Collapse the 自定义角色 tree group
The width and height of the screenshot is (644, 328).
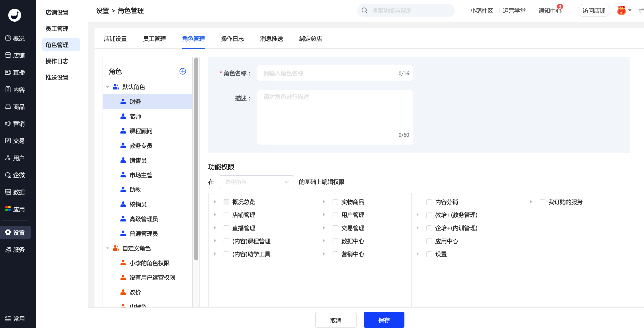pyautogui.click(x=108, y=249)
